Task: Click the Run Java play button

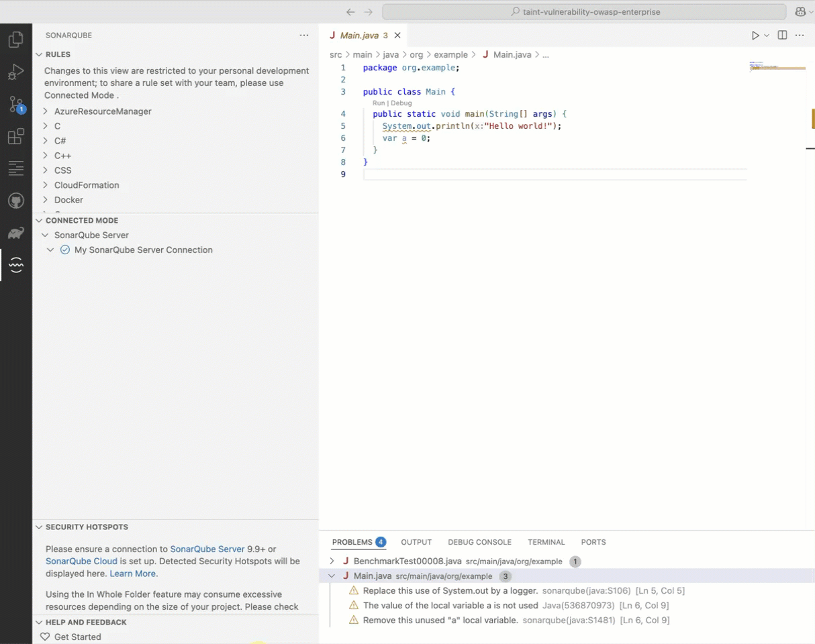Action: coord(755,36)
